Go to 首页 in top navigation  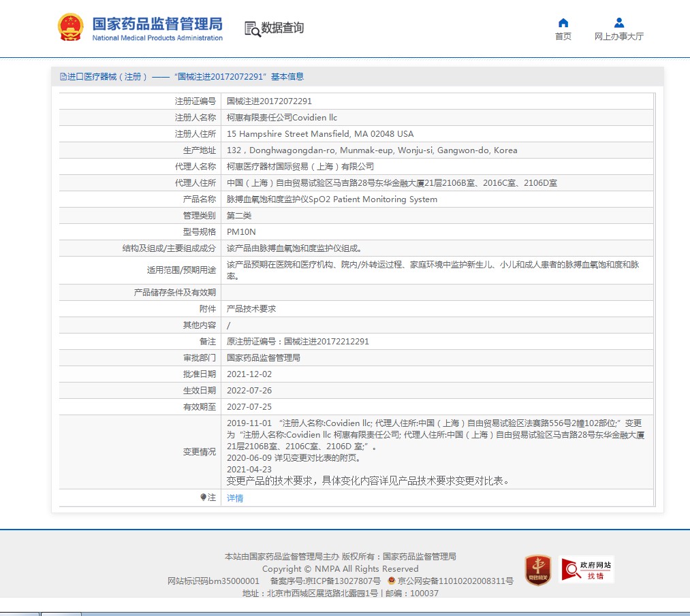pyautogui.click(x=563, y=37)
